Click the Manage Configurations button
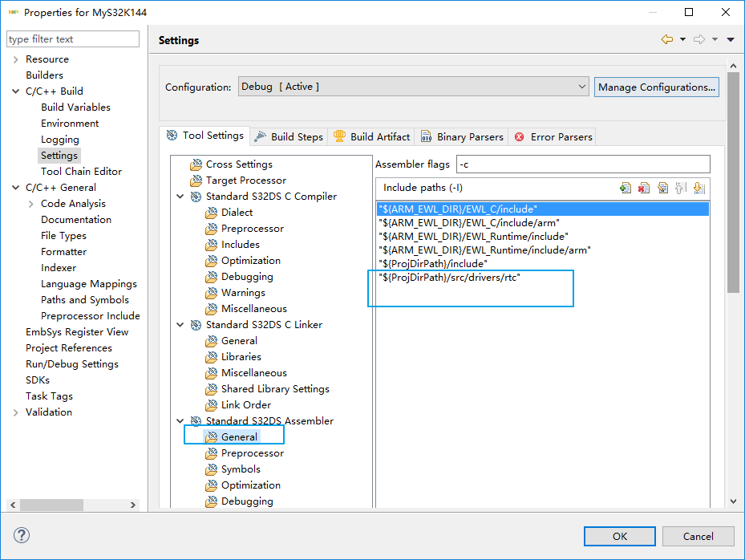 [x=656, y=87]
